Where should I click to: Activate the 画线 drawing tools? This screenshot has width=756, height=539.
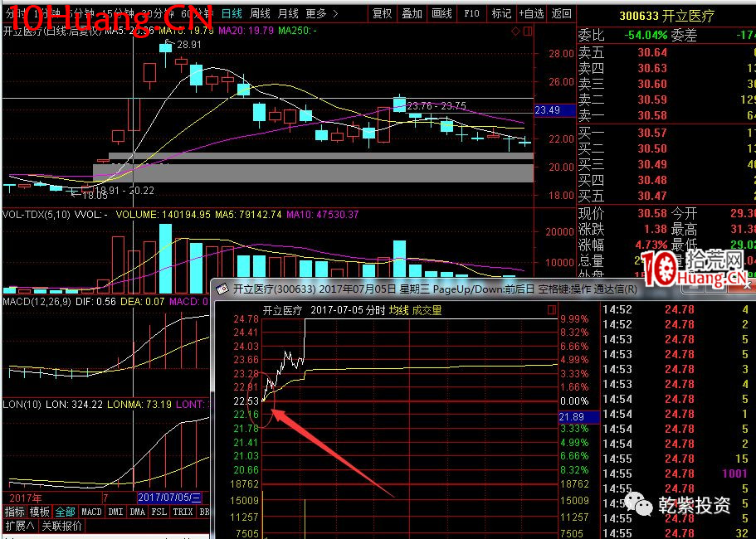click(442, 13)
